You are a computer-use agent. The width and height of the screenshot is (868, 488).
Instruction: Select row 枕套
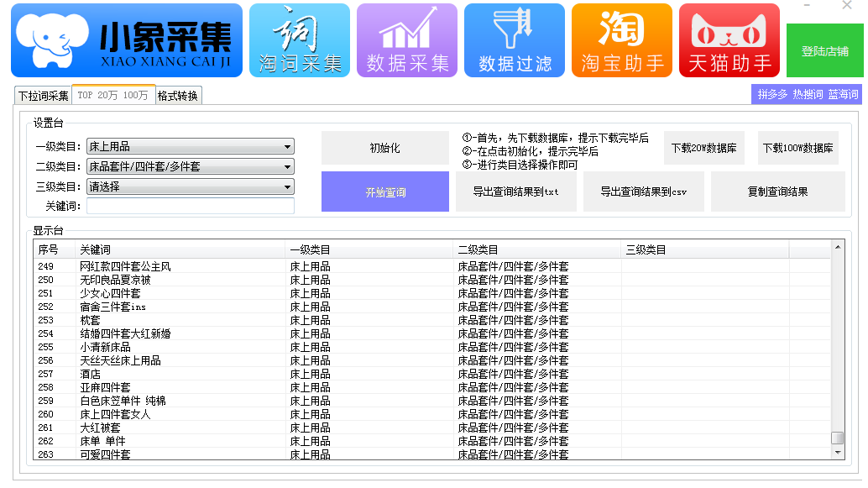tap(431, 320)
